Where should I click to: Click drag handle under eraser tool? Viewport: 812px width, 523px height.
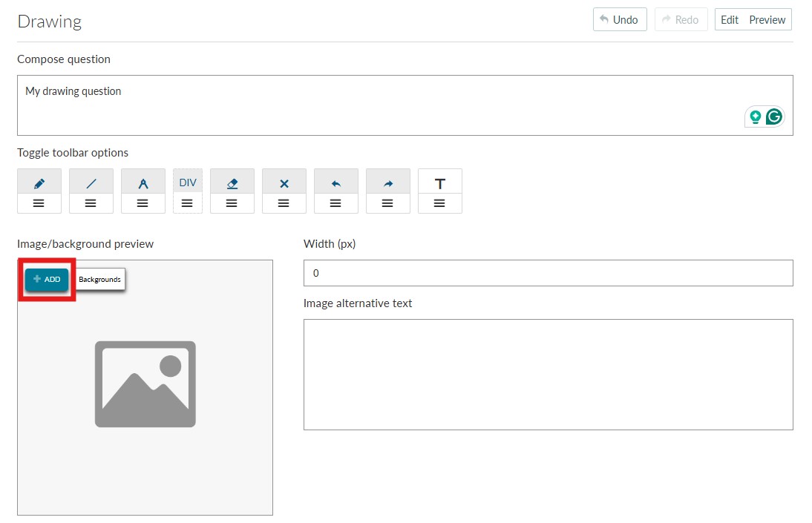[232, 203]
